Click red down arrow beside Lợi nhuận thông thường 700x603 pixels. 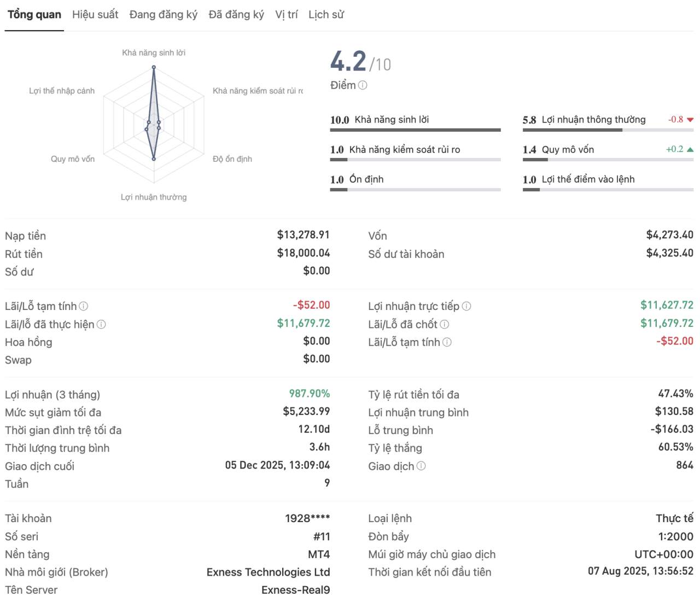[690, 120]
